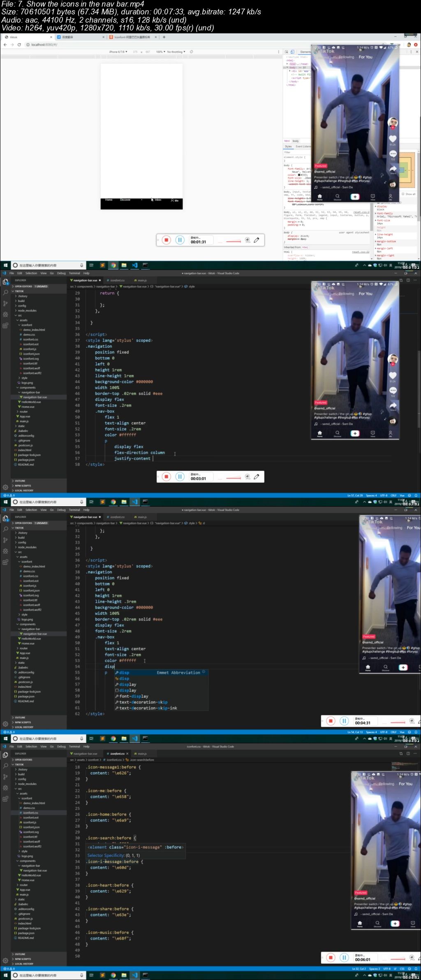Pause recording in the 00:03:01 recorder bar
Image resolution: width=421 pixels, height=980 pixels.
pos(180,477)
